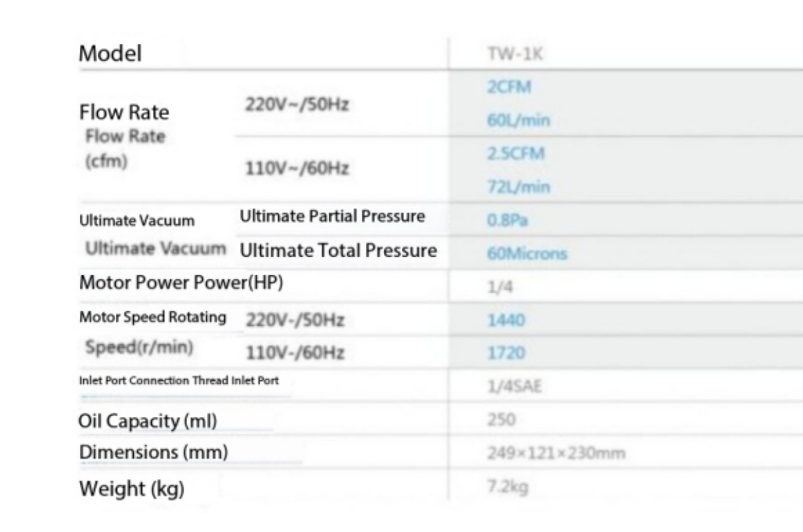The image size is (803, 532).
Task: Click the Ultimate Total Pressure label
Action: tap(338, 251)
